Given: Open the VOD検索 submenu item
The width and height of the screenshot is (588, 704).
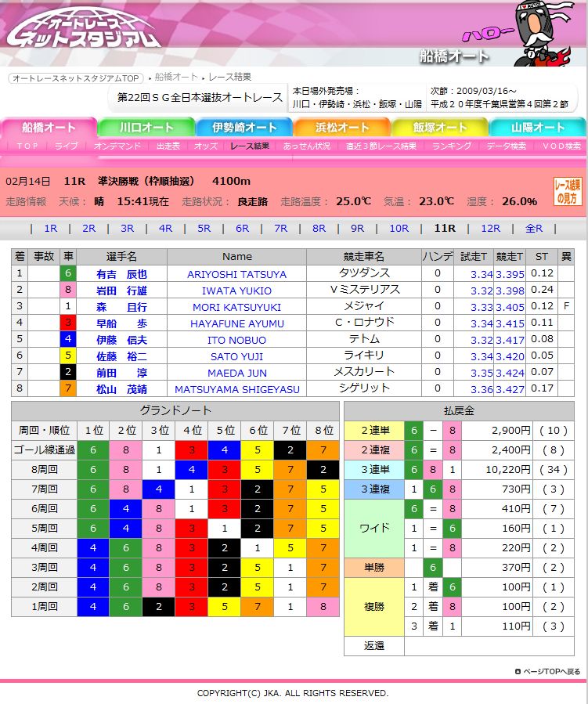Looking at the screenshot, I should click(x=561, y=146).
